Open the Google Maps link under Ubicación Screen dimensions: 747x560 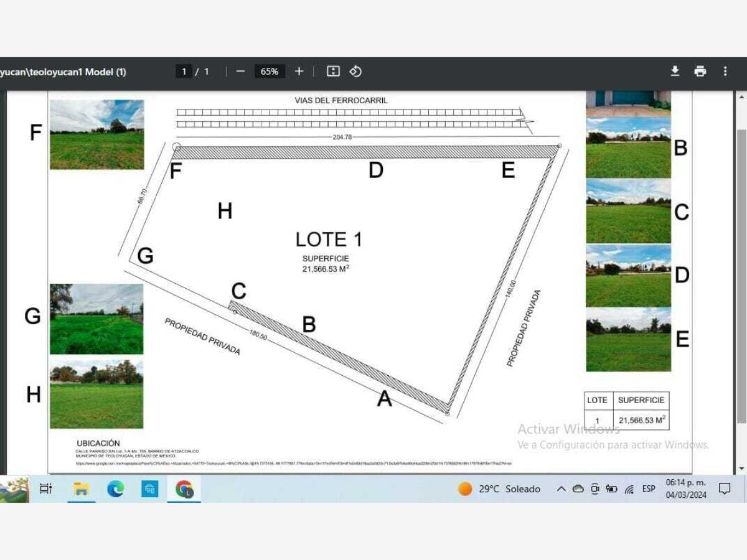point(293,464)
